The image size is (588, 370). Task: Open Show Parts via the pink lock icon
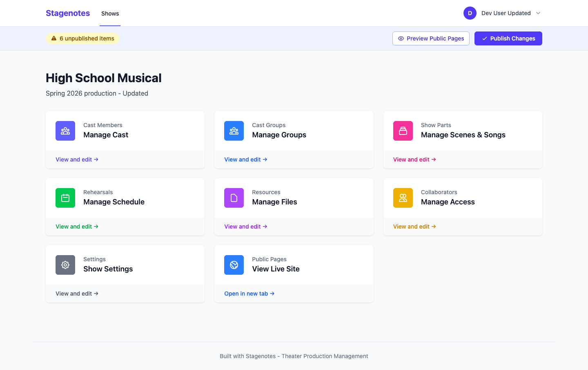coord(403,131)
